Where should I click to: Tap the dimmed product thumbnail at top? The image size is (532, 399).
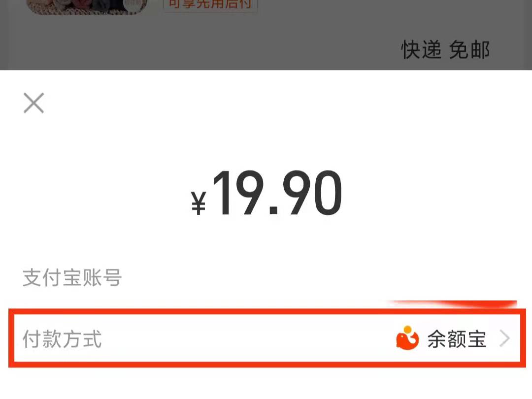click(87, 7)
